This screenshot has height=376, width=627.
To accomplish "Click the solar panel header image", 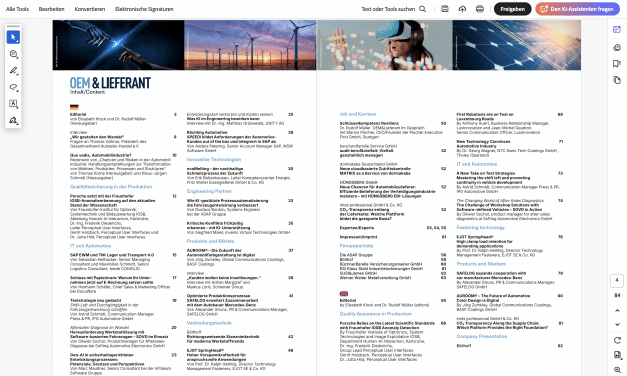I will [517, 45].
